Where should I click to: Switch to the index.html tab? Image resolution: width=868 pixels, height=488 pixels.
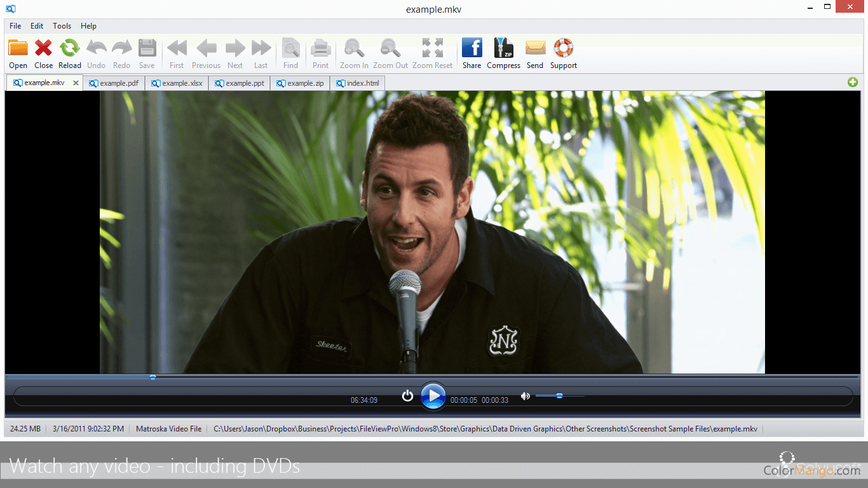(362, 83)
